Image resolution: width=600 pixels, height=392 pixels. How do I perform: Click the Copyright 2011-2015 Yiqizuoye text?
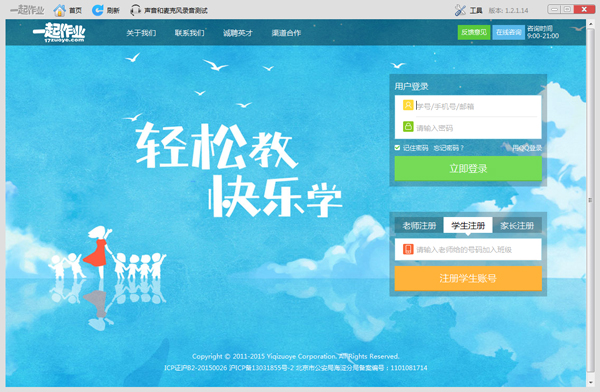pyautogui.click(x=295, y=356)
